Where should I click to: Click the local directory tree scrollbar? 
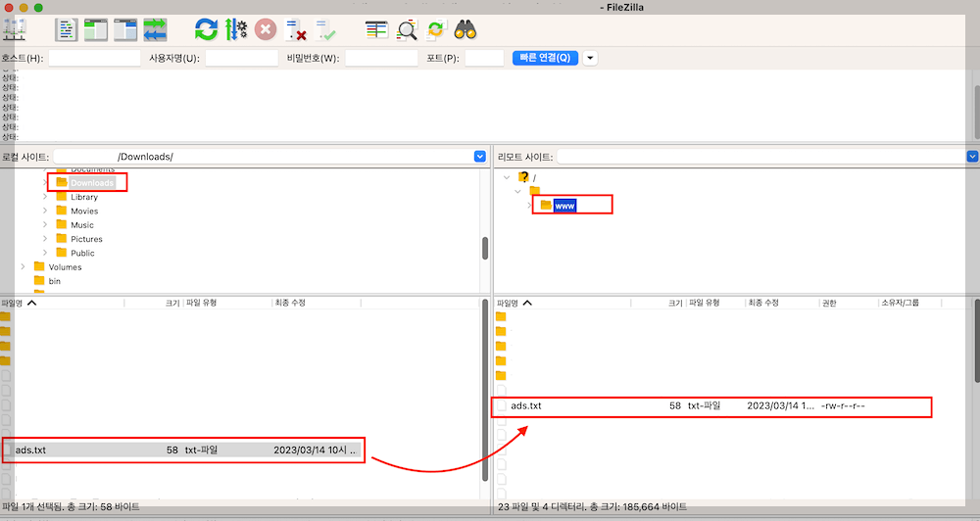(485, 248)
